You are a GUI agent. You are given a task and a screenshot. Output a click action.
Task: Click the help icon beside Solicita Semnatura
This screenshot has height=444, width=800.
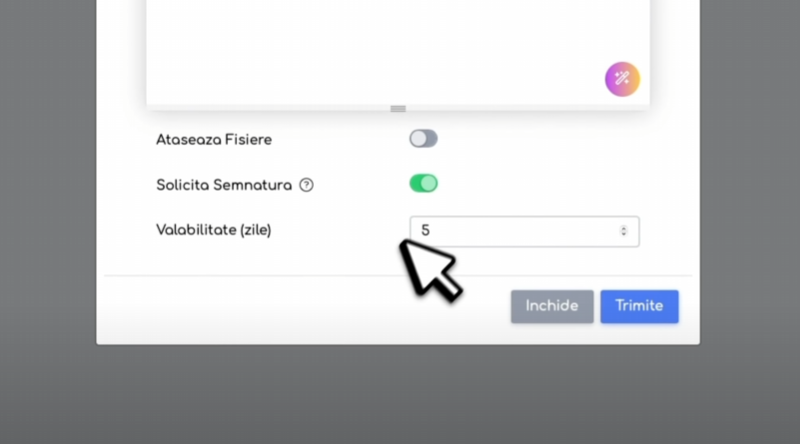[x=306, y=185]
